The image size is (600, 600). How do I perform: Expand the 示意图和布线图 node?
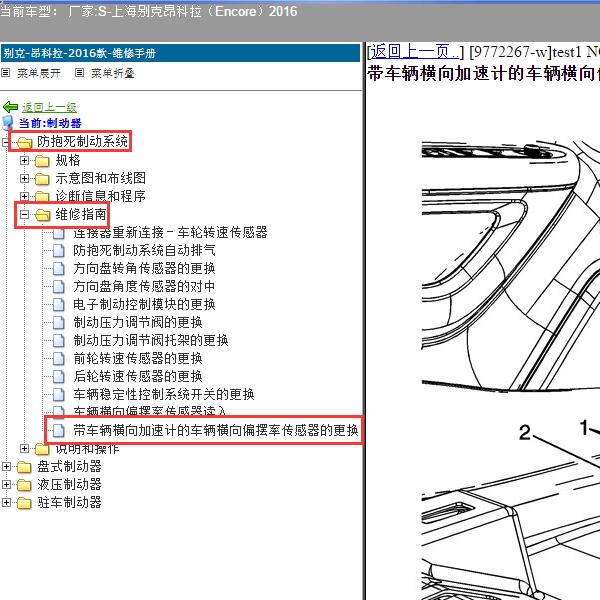click(24, 178)
